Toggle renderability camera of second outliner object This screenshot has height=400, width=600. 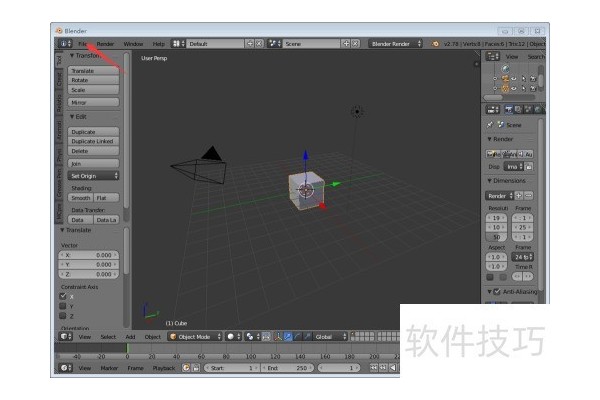(x=533, y=88)
